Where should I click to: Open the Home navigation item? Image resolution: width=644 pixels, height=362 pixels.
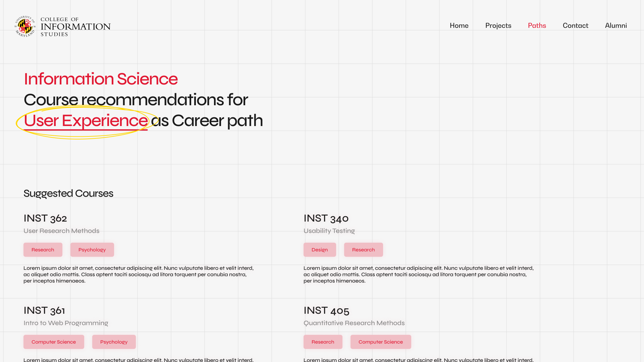(459, 25)
